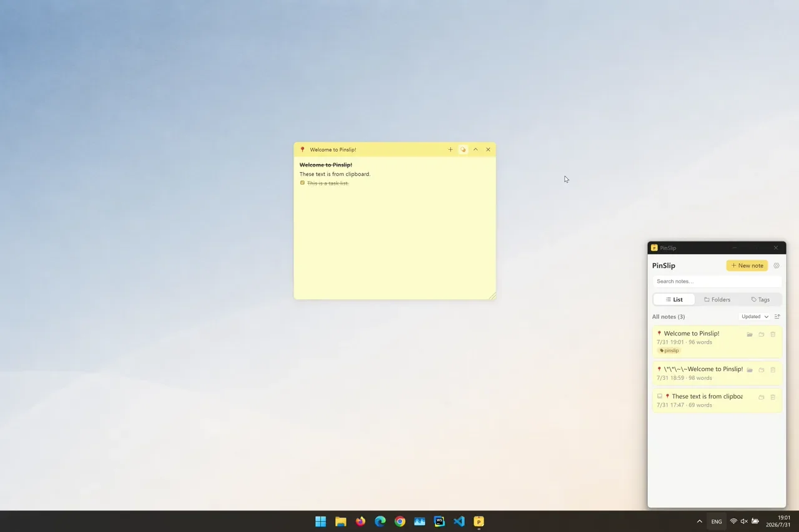The width and height of the screenshot is (799, 532).
Task: Click the 'New note' button in PinSlip
Action: [747, 266]
